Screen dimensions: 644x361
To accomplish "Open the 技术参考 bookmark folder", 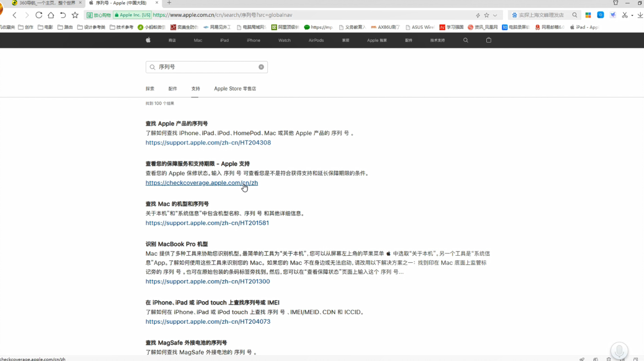I will tap(122, 27).
